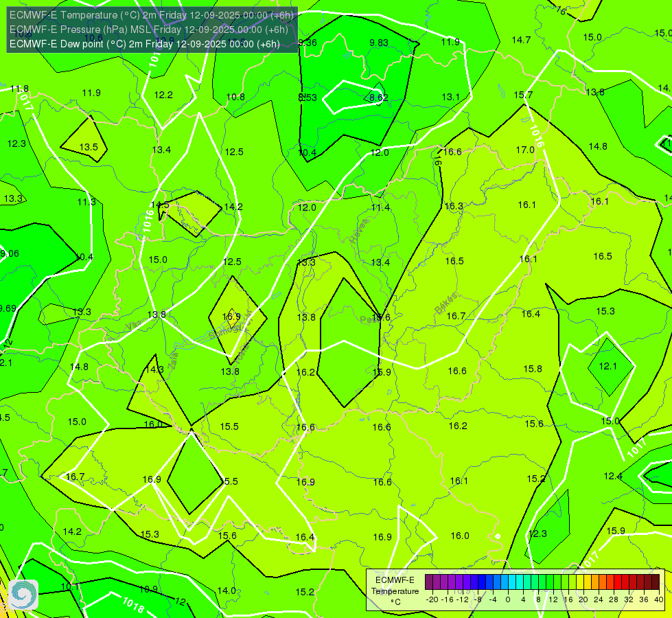Image resolution: width=672 pixels, height=618 pixels.
Task: Click the temperature value 13.5
Action: click(89, 147)
